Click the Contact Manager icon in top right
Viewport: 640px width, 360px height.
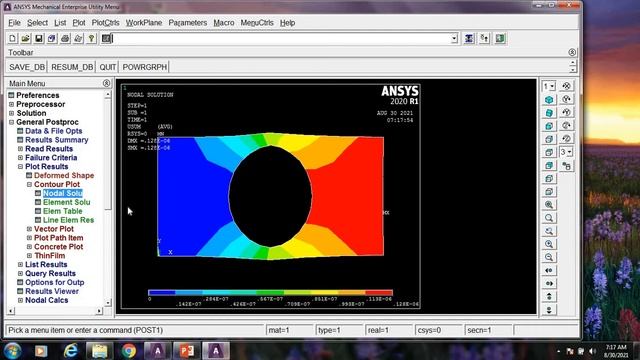[x=500, y=38]
